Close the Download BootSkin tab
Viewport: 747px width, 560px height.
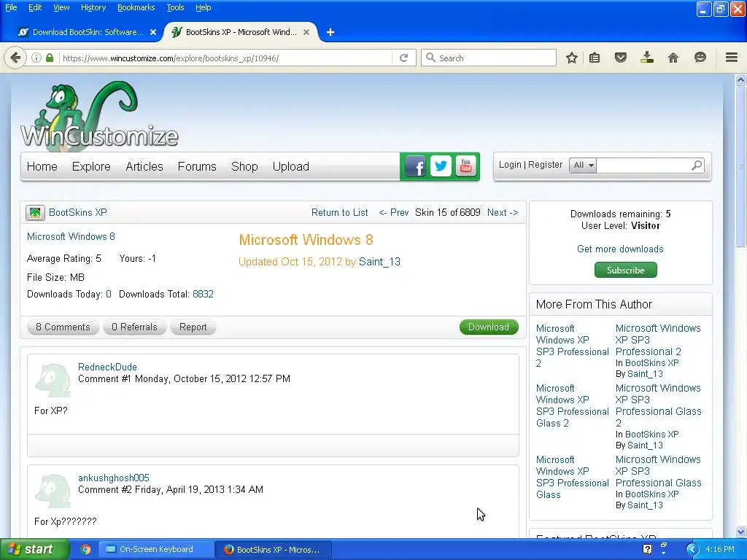(x=153, y=32)
